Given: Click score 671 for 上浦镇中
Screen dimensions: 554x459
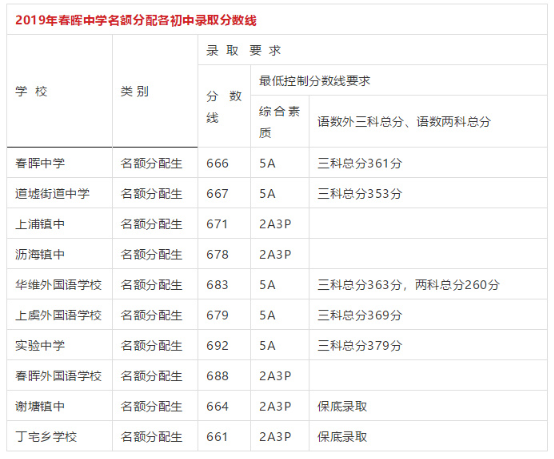Looking at the screenshot, I should [217, 224].
